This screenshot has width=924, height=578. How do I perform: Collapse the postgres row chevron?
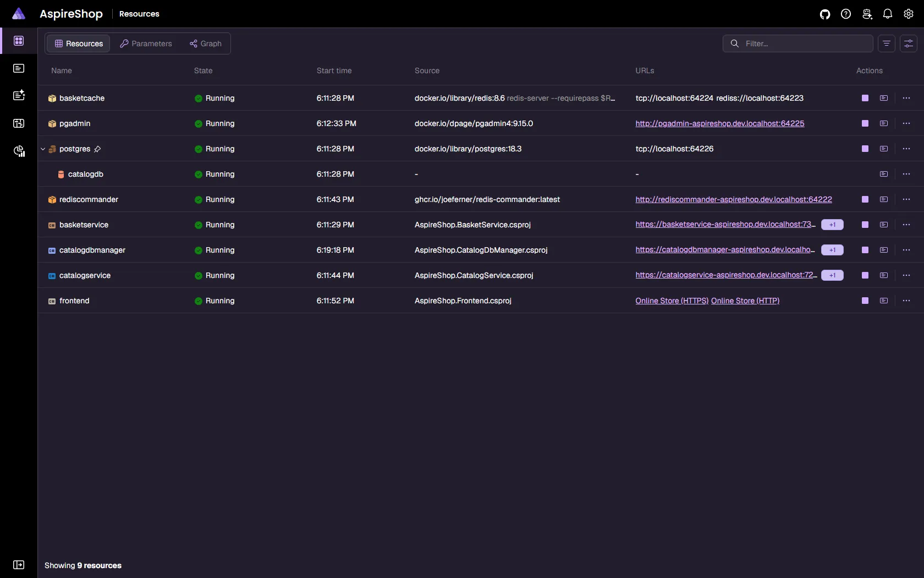pyautogui.click(x=43, y=149)
